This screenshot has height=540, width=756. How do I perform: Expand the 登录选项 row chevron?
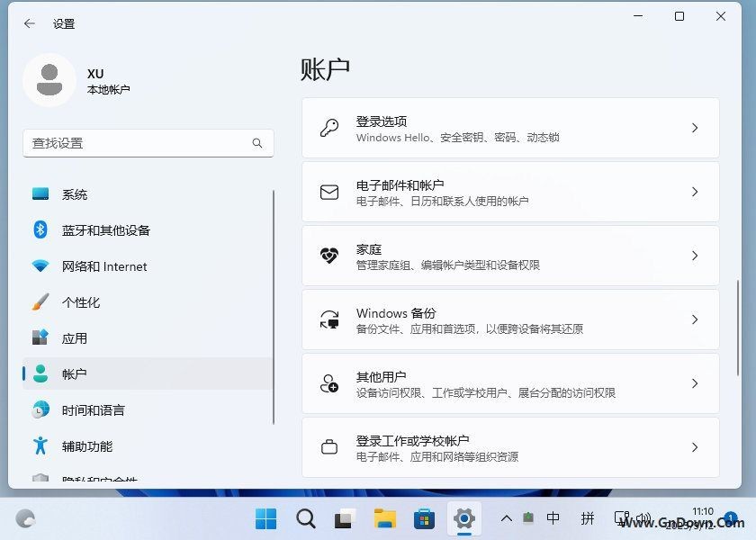pyautogui.click(x=695, y=127)
